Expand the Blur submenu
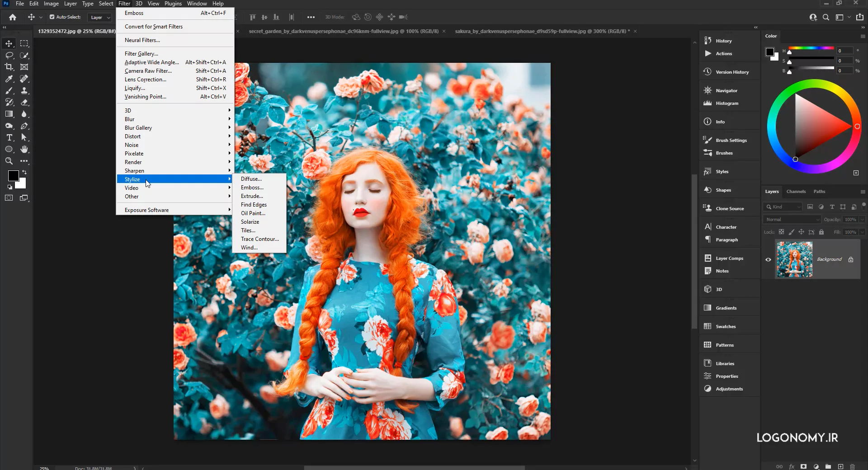The width and height of the screenshot is (868, 470). tap(175, 119)
